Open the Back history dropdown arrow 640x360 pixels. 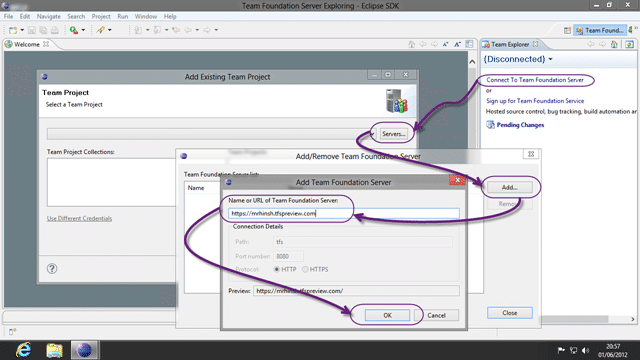tap(197, 30)
